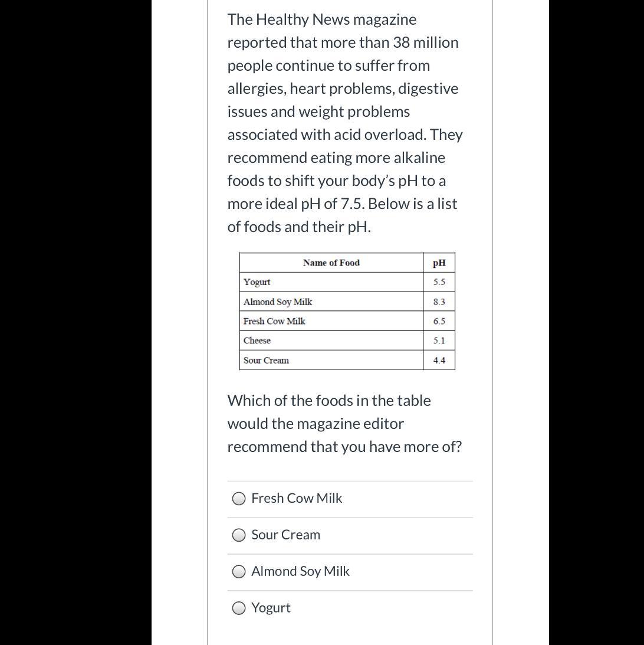Click the 6.5 pH value cell
Viewport: 644px width, 645px height.
[439, 321]
